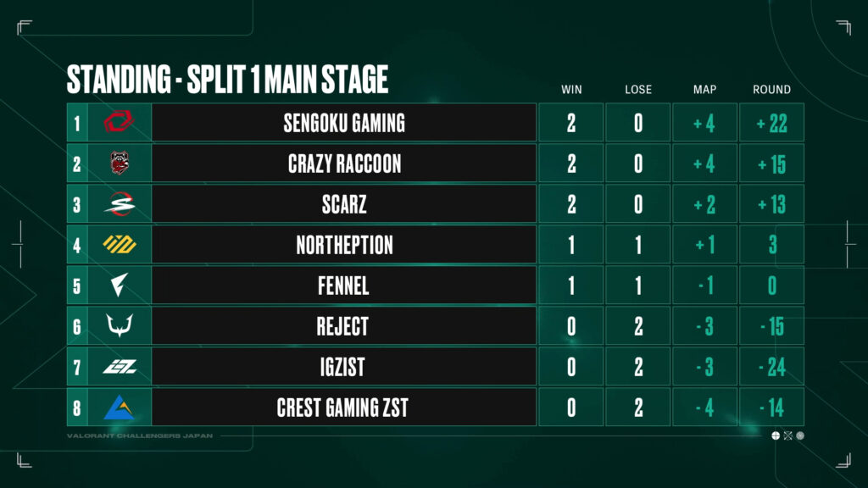This screenshot has width=868, height=488.
Task: Click Sengoku Gaming's +22 round value
Action: click(x=771, y=123)
